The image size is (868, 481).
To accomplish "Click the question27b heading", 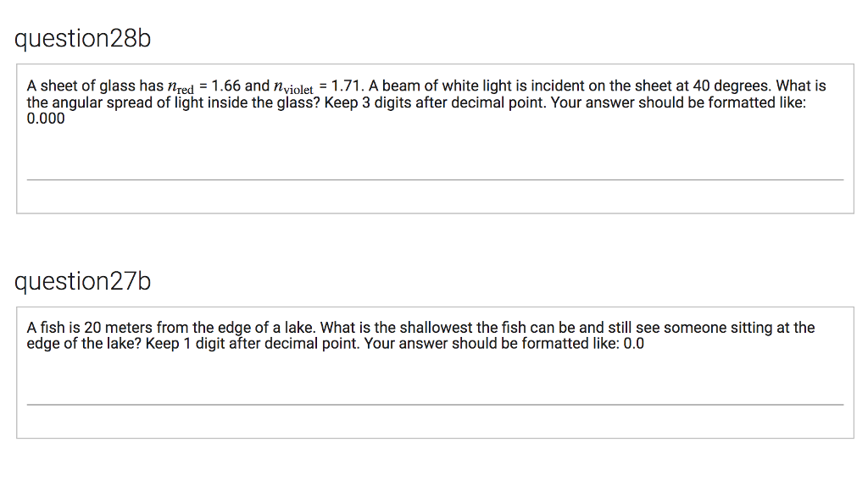I will tap(82, 281).
